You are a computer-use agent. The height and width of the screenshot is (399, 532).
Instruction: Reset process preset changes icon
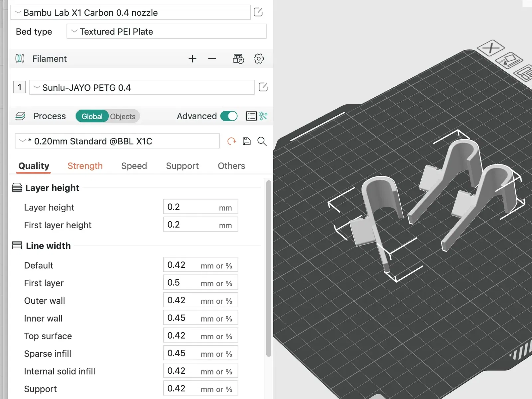click(231, 141)
